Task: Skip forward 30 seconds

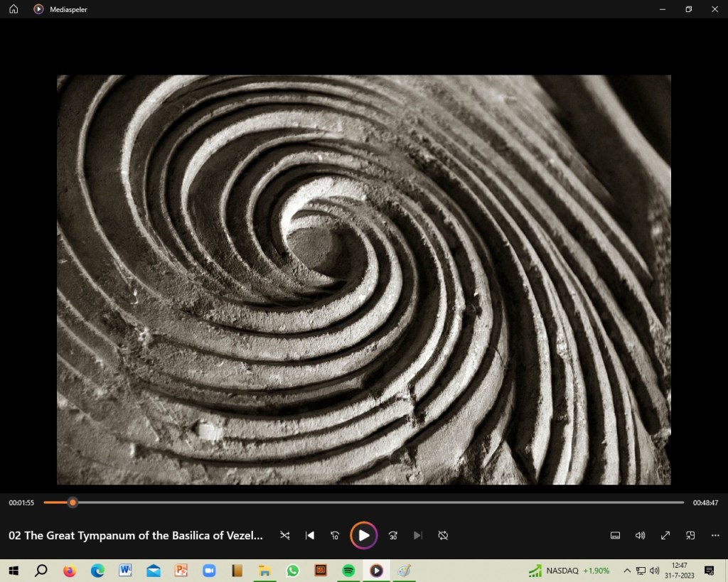Action: click(392, 536)
